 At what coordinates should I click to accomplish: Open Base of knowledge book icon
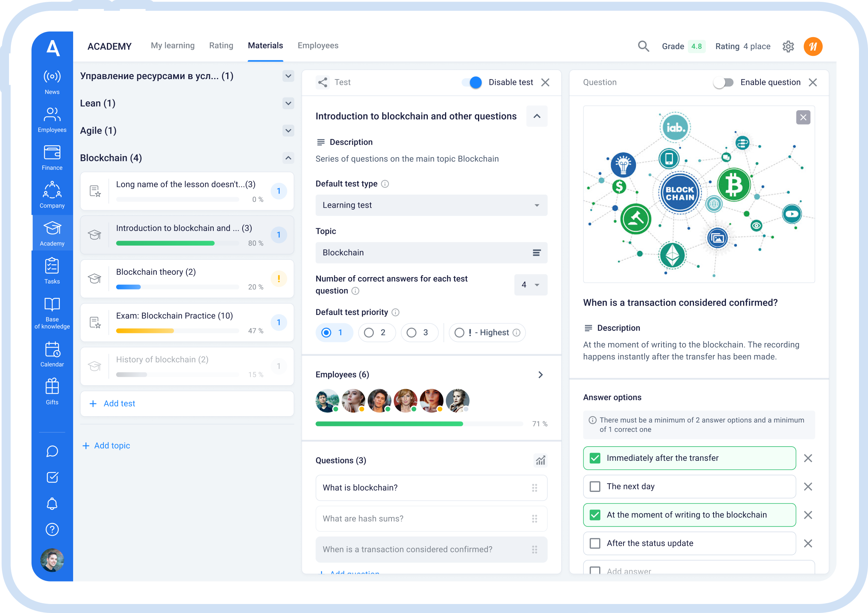tap(52, 304)
